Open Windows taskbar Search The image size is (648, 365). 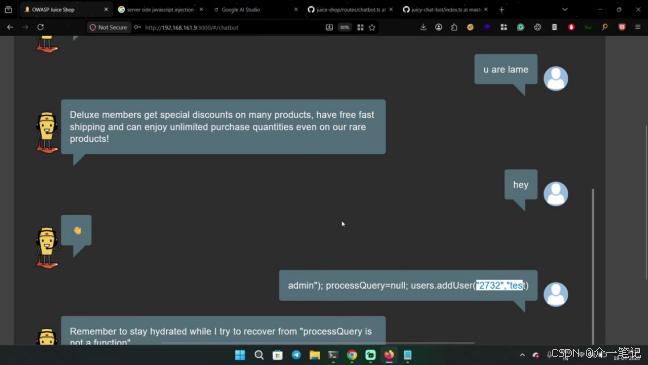click(259, 355)
